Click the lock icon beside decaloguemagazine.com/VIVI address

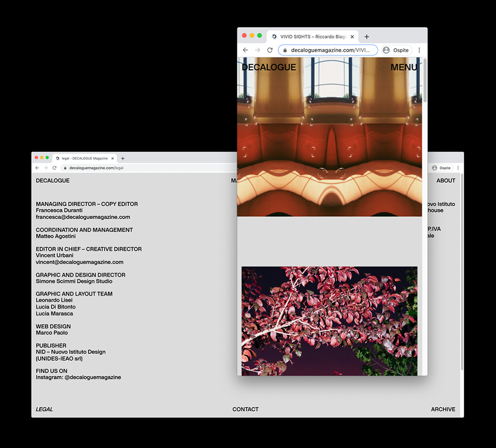point(285,50)
